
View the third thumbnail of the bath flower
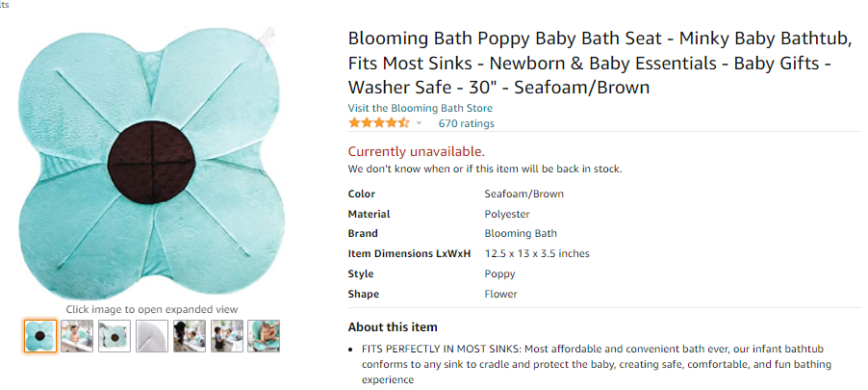pos(115,335)
